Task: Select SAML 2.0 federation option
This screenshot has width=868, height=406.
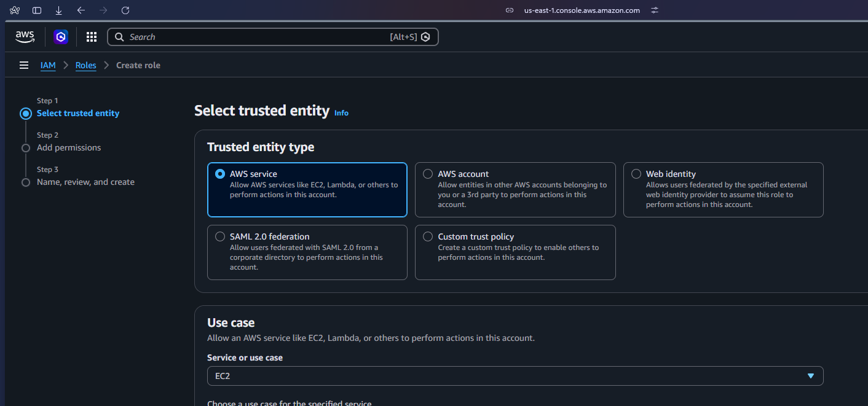Action: [x=220, y=236]
